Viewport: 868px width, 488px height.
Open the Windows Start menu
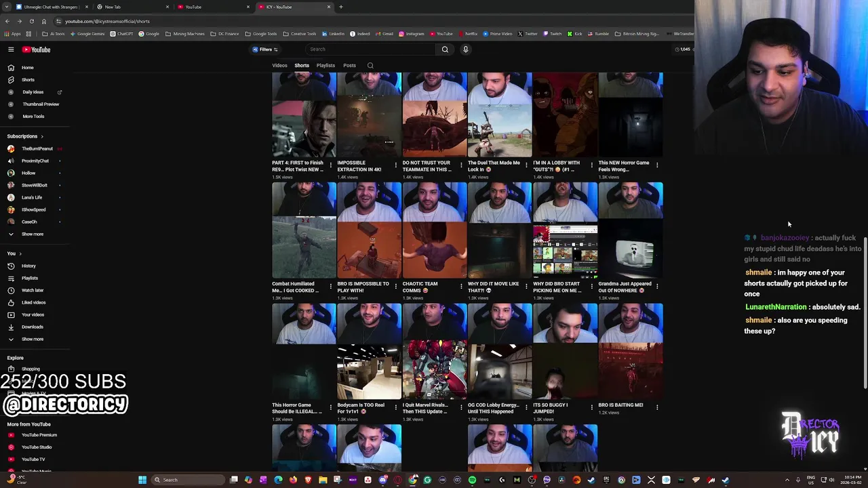coord(142,480)
